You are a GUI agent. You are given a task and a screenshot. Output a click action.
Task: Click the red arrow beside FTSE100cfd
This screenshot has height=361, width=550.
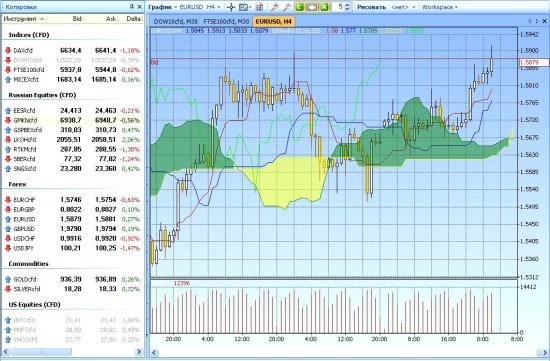click(8, 70)
